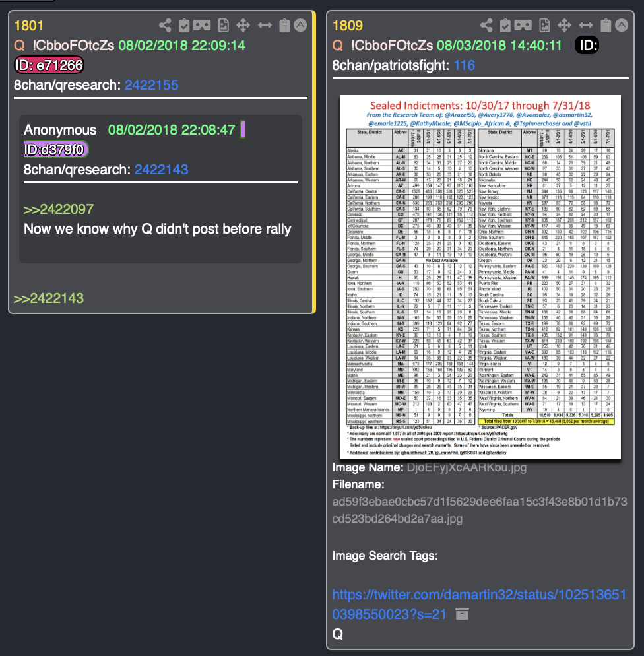Click the horizontal double-arrow icon on post 1809
This screenshot has height=656, width=644.
point(586,26)
